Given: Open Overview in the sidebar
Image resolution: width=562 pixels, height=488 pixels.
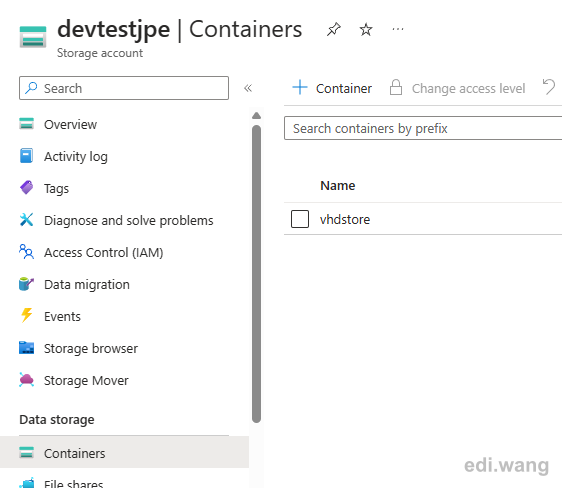Looking at the screenshot, I should [70, 124].
